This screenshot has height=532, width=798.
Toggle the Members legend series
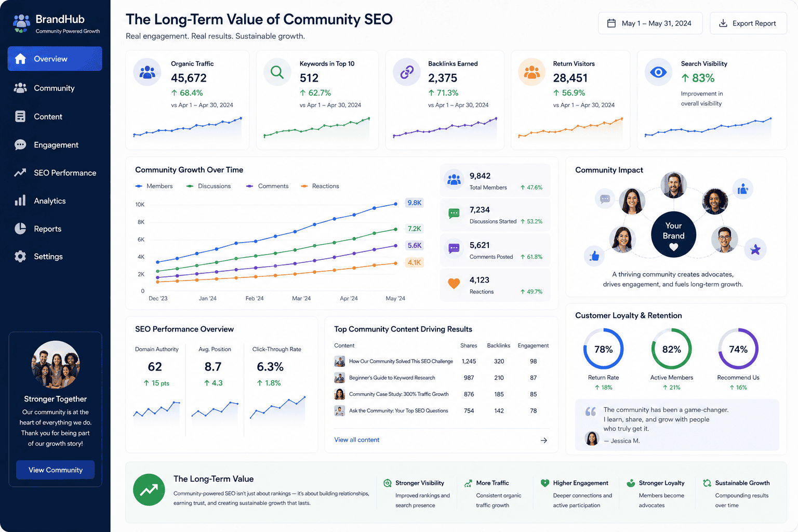pyautogui.click(x=154, y=186)
